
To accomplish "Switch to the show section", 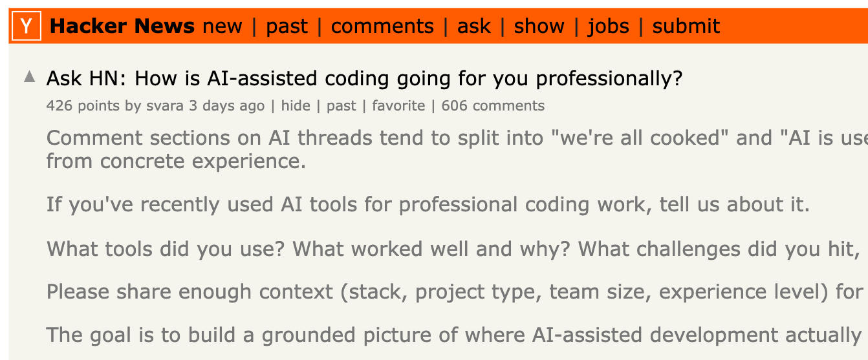I will (539, 26).
